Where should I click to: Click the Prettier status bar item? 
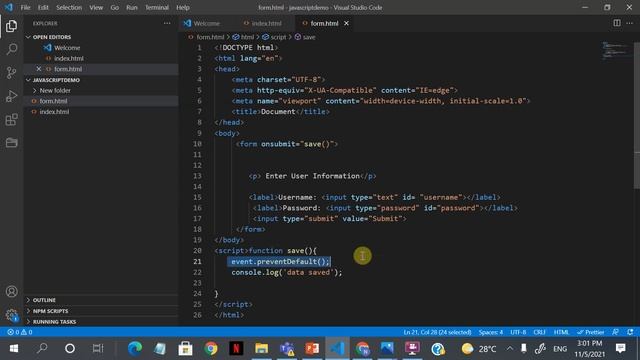point(591,332)
